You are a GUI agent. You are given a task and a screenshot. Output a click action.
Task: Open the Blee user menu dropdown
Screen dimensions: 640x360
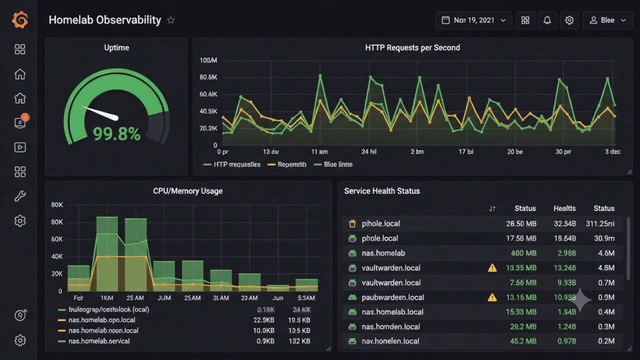[607, 20]
